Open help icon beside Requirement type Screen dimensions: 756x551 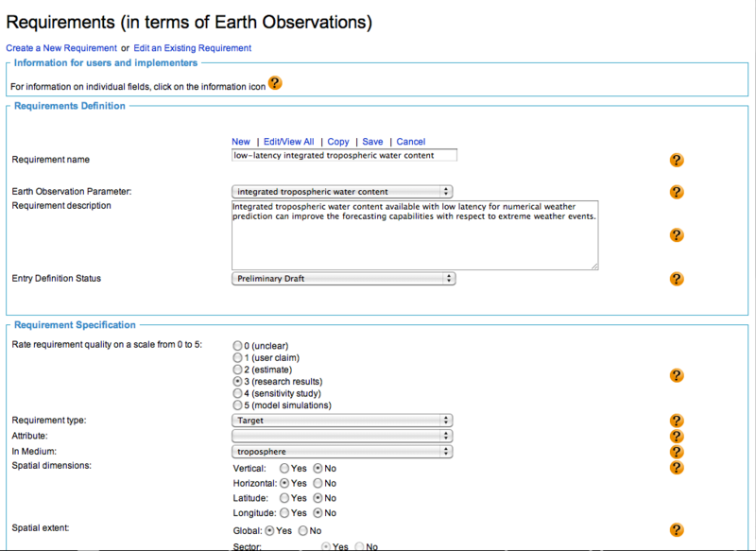[676, 421]
